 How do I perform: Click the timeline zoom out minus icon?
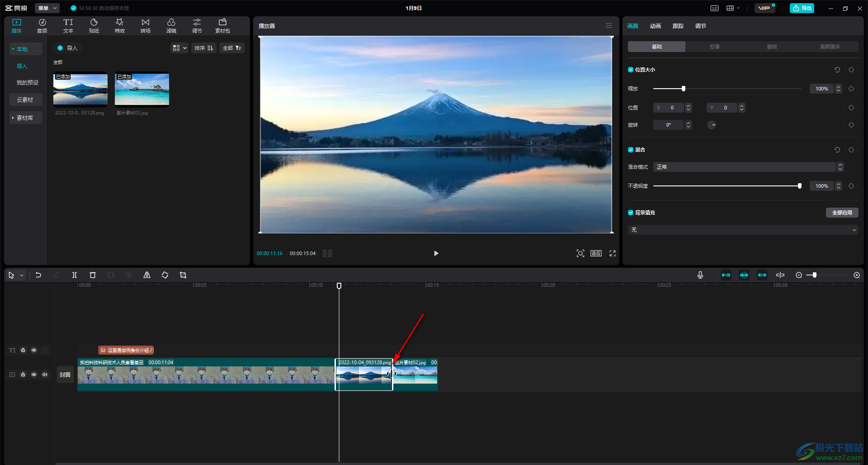coord(799,275)
